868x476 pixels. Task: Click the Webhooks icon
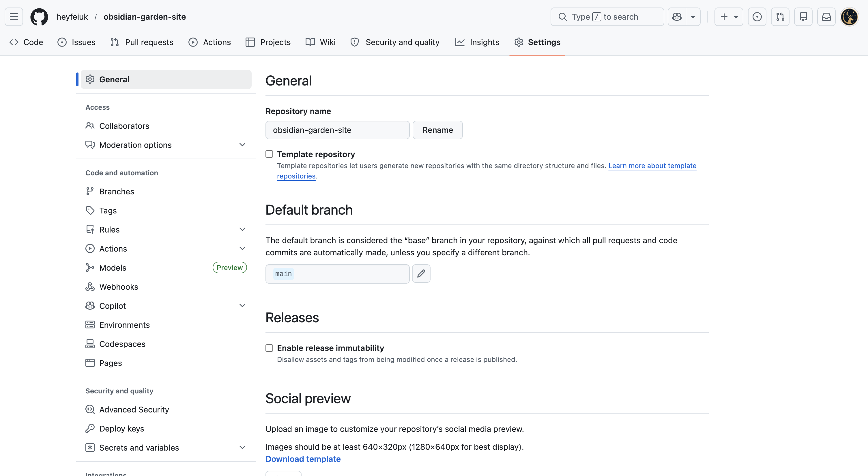(x=90, y=287)
